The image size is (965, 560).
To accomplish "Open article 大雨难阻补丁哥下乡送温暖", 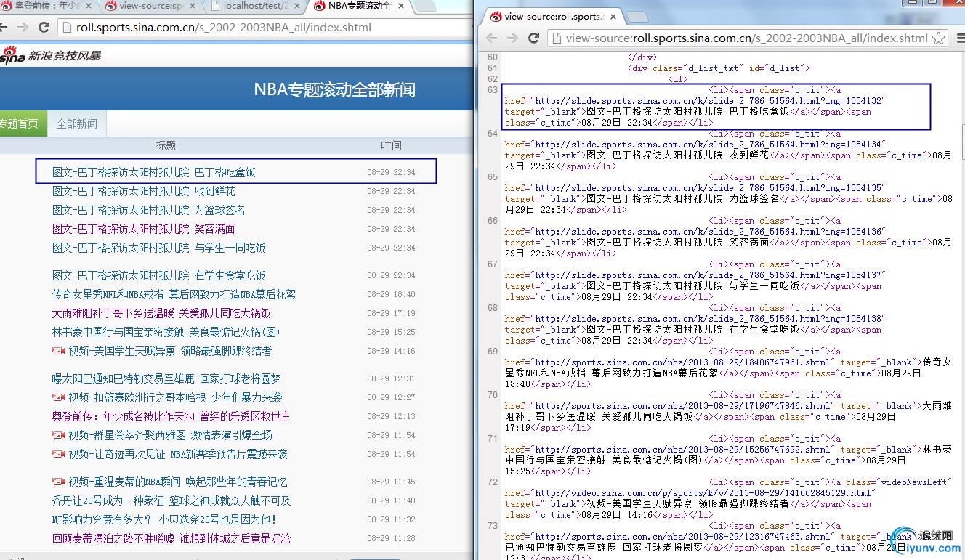I will [161, 313].
